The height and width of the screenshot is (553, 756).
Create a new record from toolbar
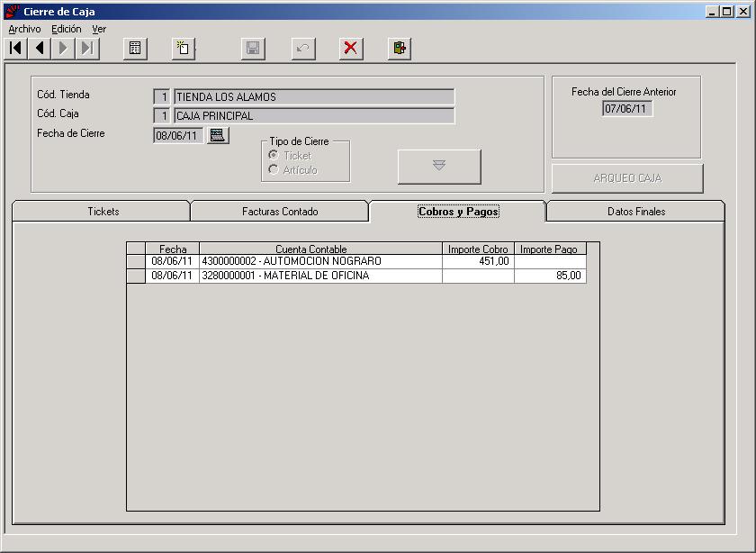click(184, 49)
